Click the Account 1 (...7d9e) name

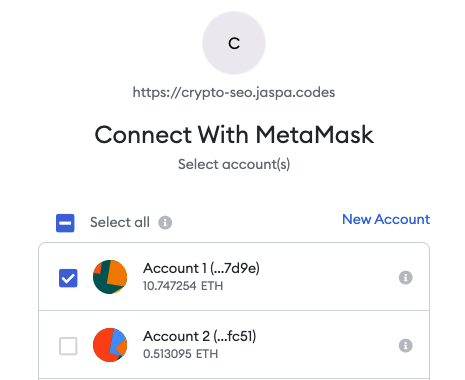(x=201, y=268)
